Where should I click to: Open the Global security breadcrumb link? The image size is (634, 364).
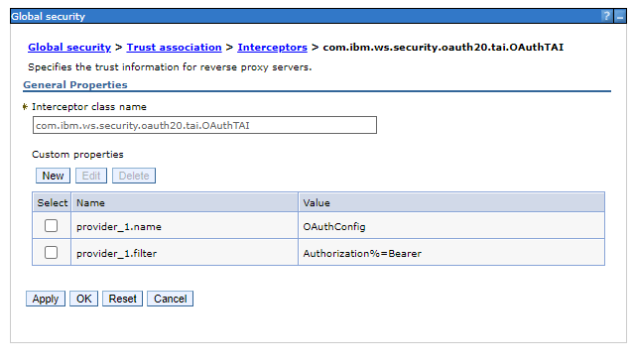(69, 48)
